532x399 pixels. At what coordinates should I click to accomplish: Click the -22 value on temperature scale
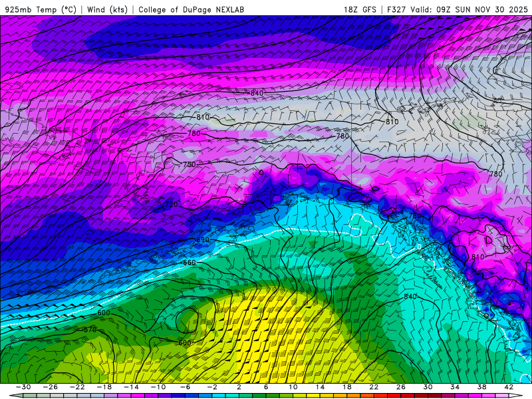point(77,387)
